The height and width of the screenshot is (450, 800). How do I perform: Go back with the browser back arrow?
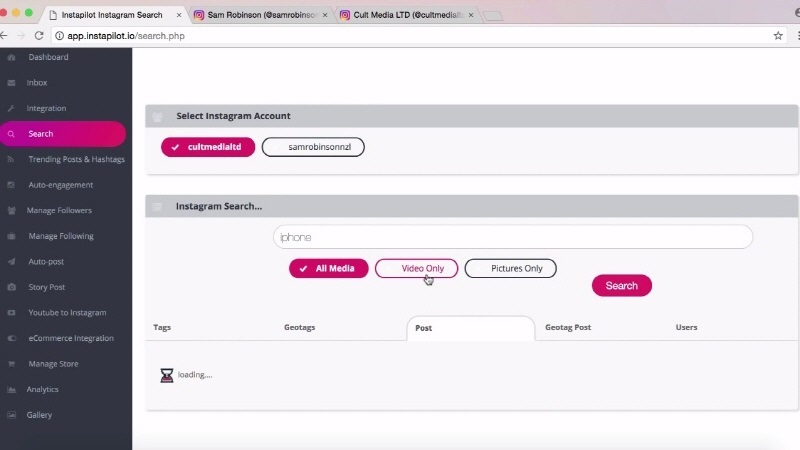(4, 36)
